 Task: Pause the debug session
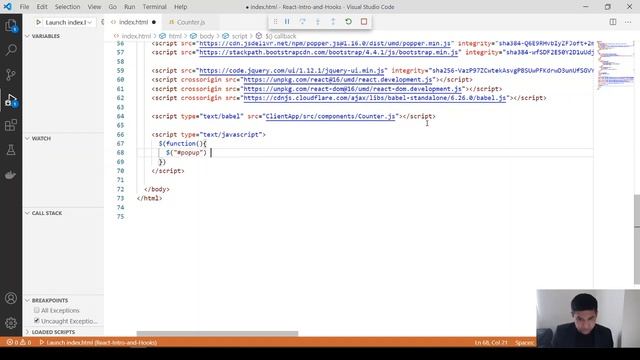[287, 22]
